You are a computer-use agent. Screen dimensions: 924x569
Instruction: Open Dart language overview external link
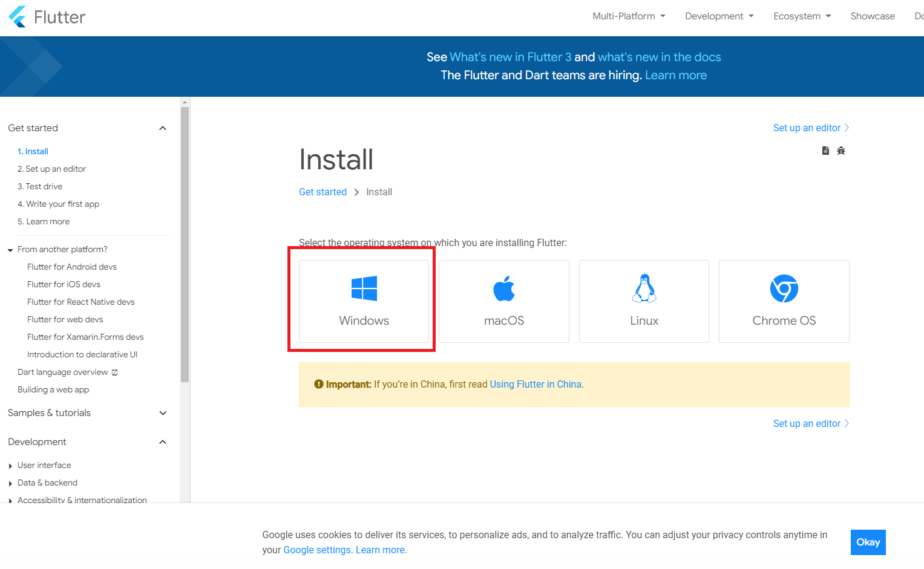[x=68, y=372]
